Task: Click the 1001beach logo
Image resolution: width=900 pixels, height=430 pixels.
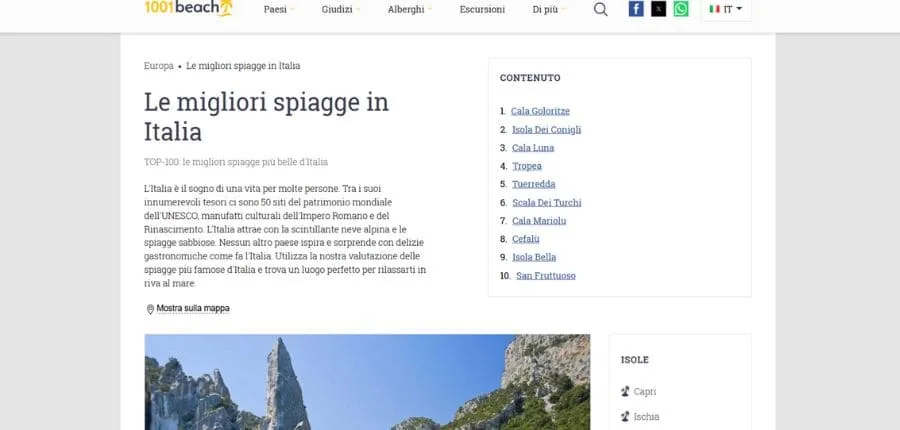Action: (174, 9)
